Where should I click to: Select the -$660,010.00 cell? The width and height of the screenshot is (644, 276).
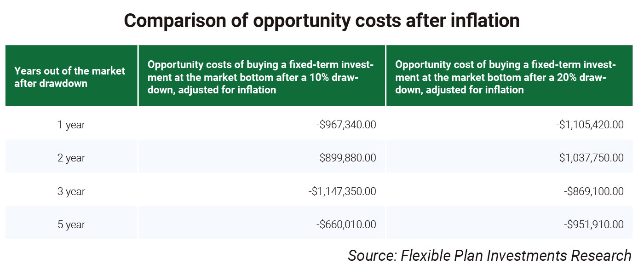346,224
